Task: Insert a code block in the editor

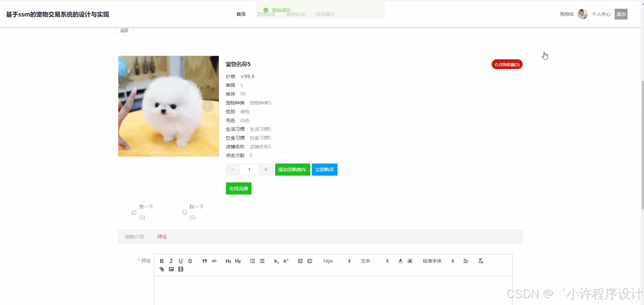Action: tap(214, 261)
